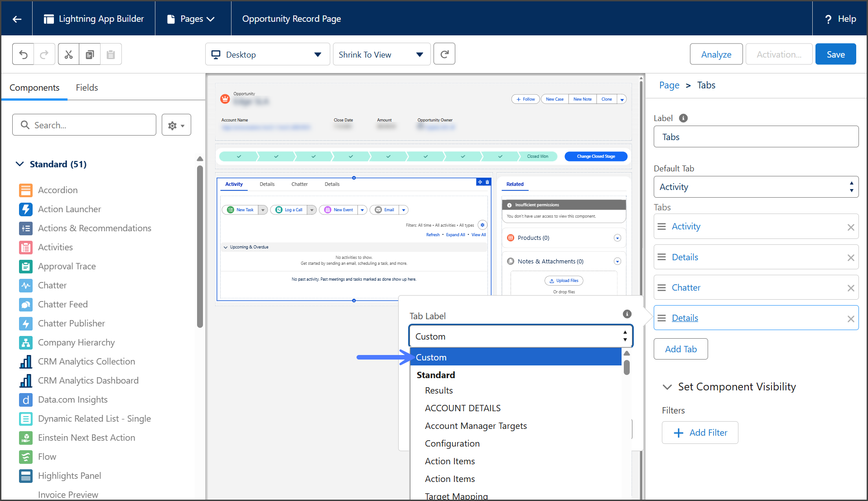
Task: Click the Cut scissors icon
Action: [x=68, y=54]
